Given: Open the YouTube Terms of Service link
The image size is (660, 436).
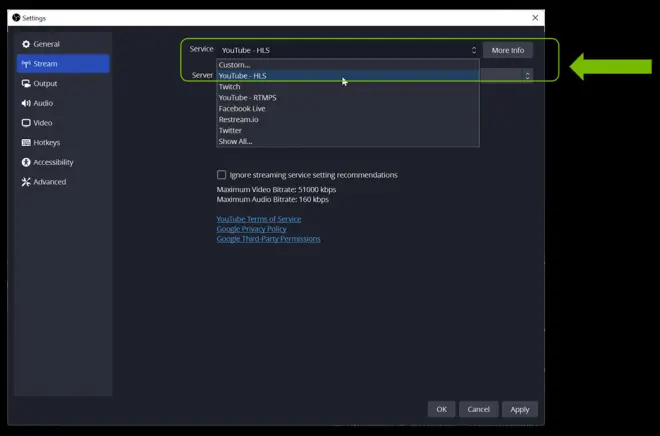Looking at the screenshot, I should 259,219.
